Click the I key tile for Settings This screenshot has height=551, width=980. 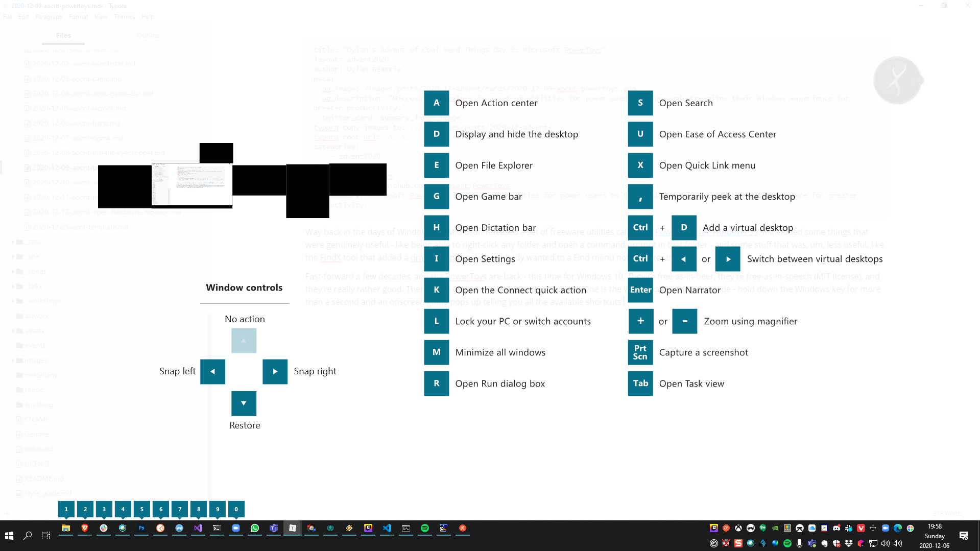pyautogui.click(x=436, y=258)
